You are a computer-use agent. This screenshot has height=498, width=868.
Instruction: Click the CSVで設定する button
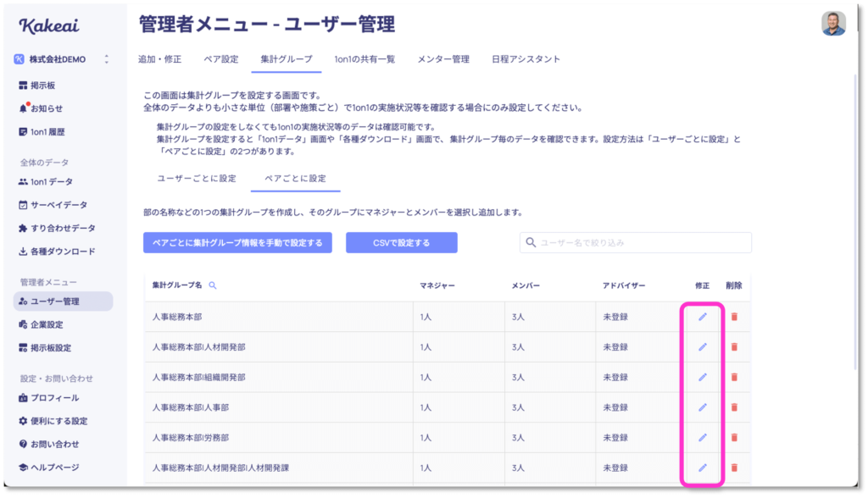[x=401, y=243]
